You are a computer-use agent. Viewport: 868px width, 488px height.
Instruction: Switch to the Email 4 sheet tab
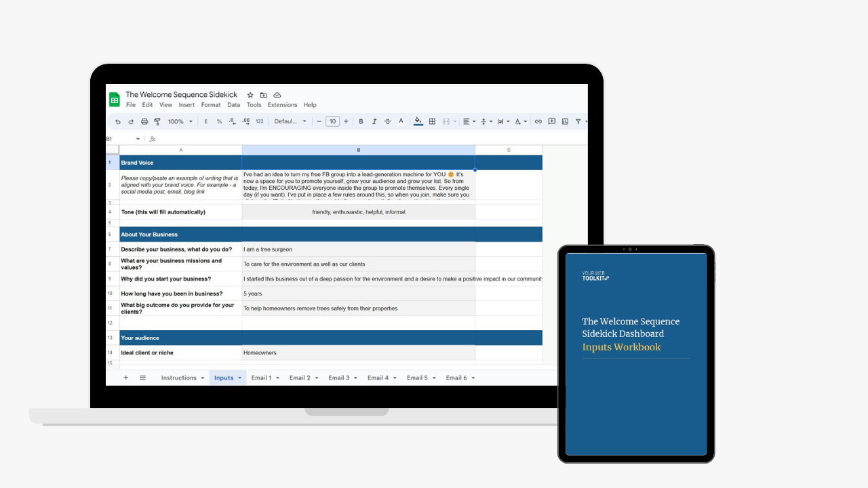[x=378, y=378]
